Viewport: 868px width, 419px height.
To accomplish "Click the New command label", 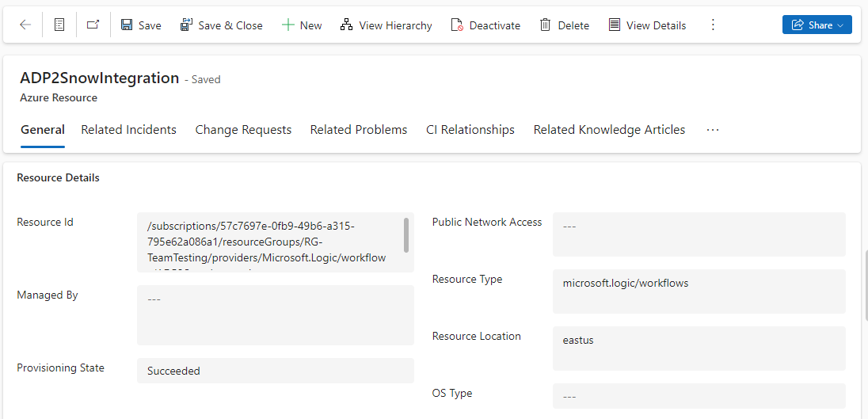I will 311,25.
